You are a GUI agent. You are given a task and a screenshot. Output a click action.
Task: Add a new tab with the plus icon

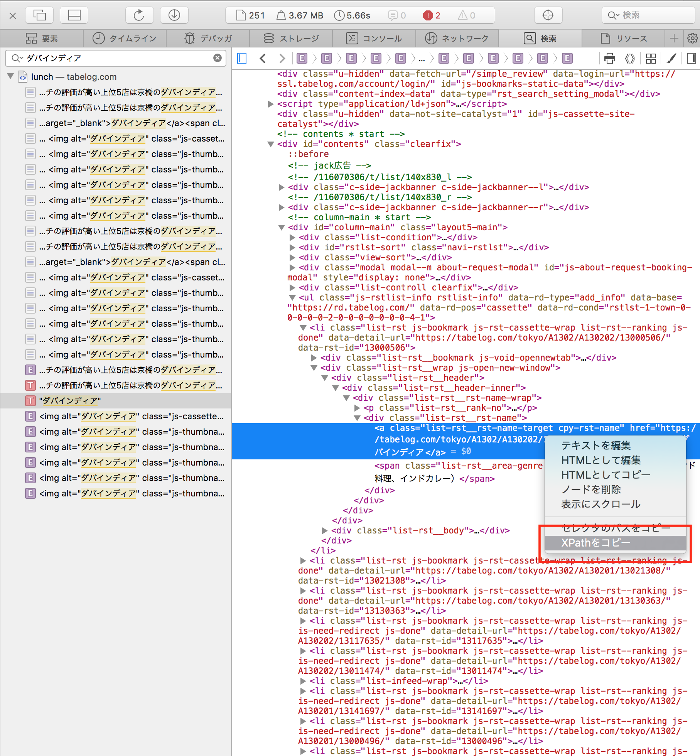point(674,38)
